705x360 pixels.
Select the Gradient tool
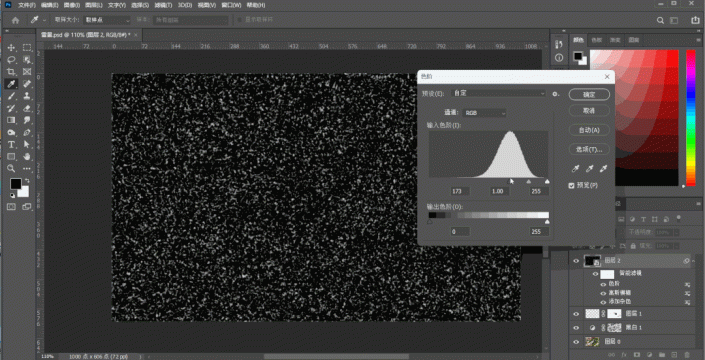pyautogui.click(x=12, y=120)
